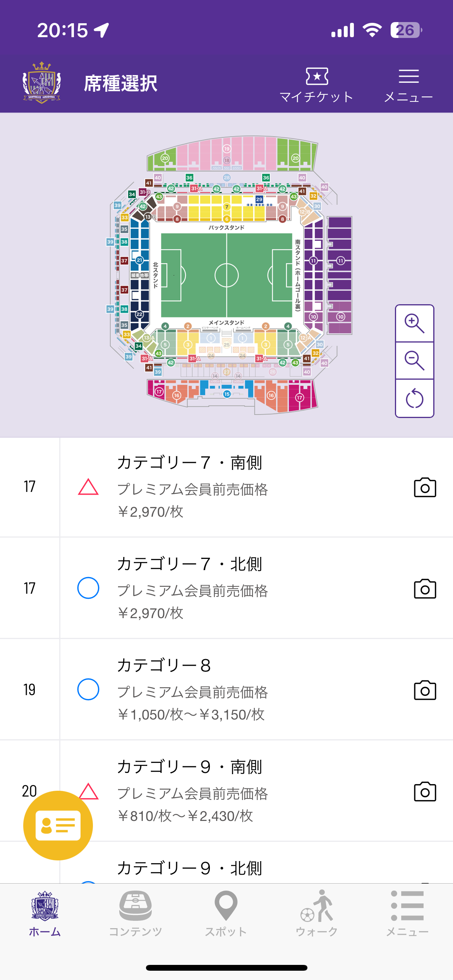This screenshot has height=980, width=453.
Task: View seat photo for カテゴリー7・北側
Action: [425, 589]
